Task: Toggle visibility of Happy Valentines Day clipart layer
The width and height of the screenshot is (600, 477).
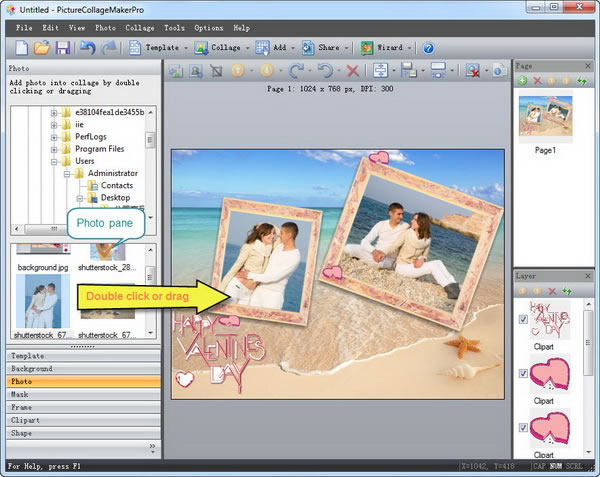Action: pos(523,319)
